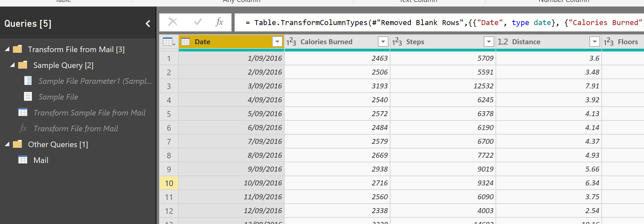Screen dimensions: 644x224
Task: Select the Sample Query folder icon
Action: 22,65
